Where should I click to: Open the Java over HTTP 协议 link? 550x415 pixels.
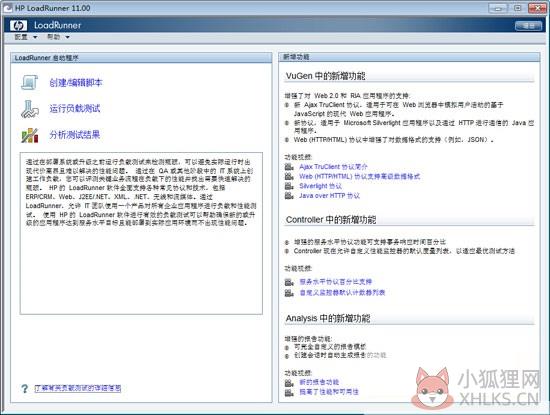tap(329, 195)
